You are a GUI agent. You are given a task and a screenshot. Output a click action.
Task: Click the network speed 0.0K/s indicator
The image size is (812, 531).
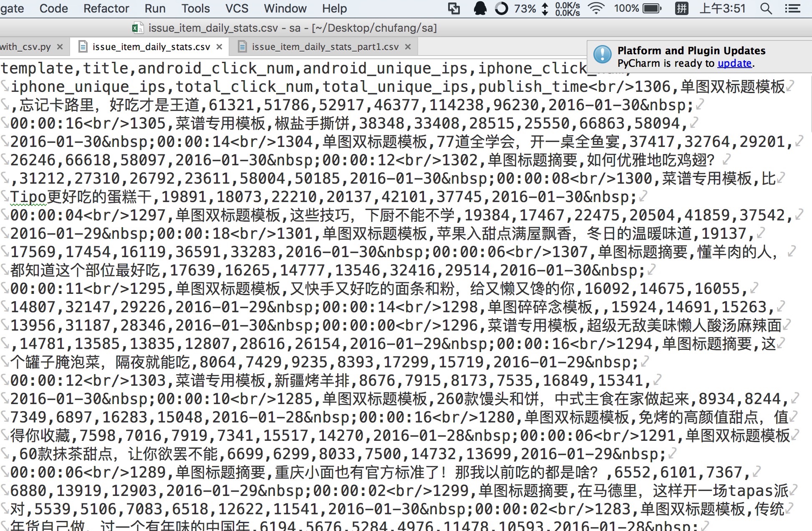(x=567, y=9)
